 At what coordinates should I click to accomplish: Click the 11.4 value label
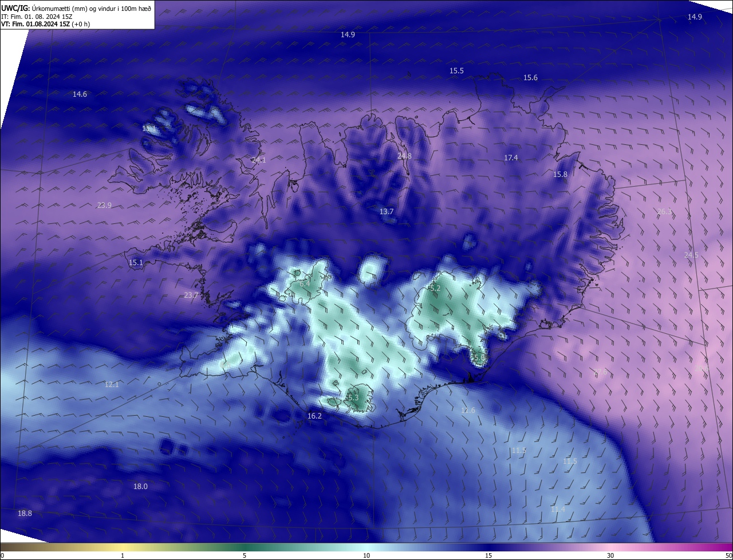point(558,510)
